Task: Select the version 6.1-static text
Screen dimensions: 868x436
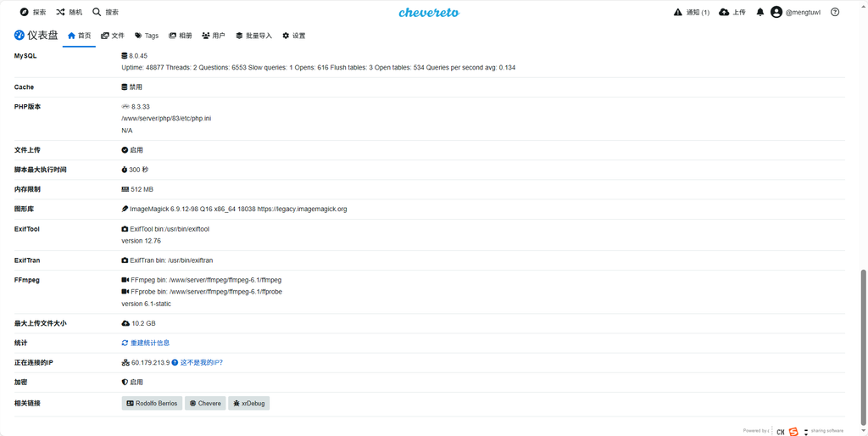Action: pos(146,304)
